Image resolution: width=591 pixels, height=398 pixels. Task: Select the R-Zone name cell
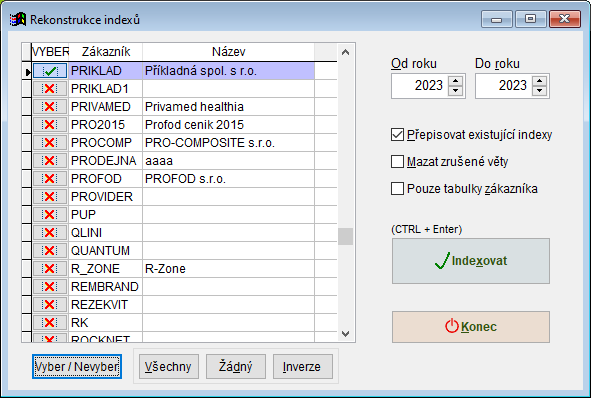click(x=228, y=269)
